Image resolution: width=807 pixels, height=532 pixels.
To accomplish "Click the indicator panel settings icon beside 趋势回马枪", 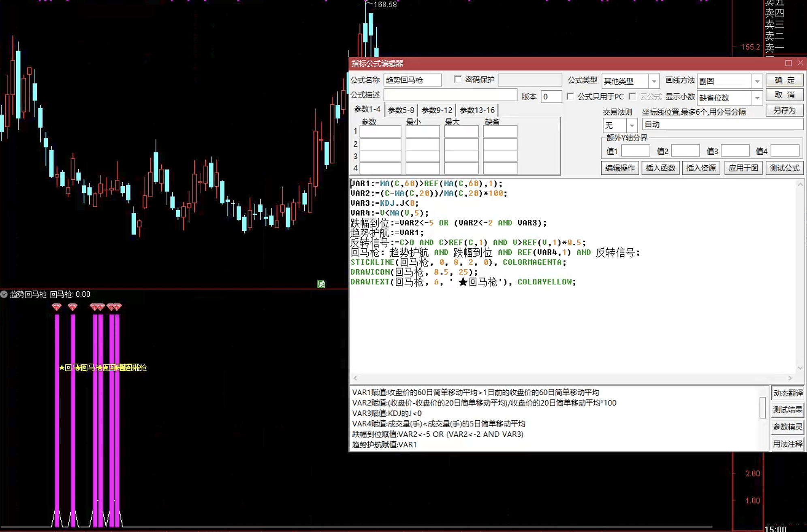I will click(x=4, y=294).
